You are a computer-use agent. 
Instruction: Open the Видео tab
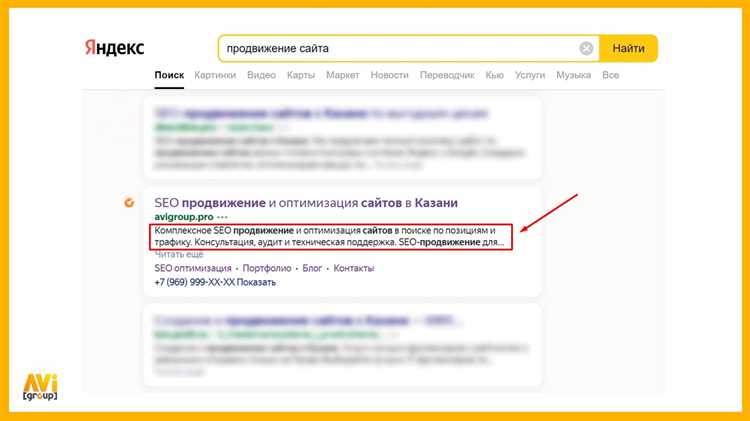tap(261, 75)
